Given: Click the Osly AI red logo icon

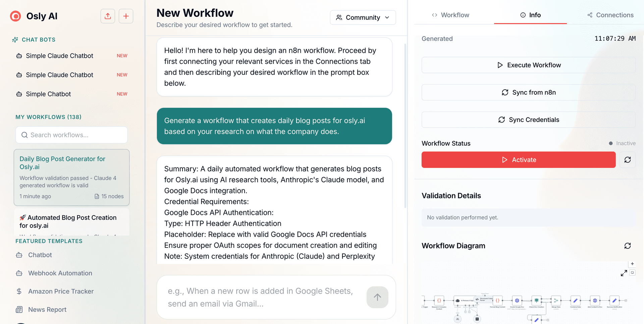Looking at the screenshot, I should pyautogui.click(x=15, y=16).
